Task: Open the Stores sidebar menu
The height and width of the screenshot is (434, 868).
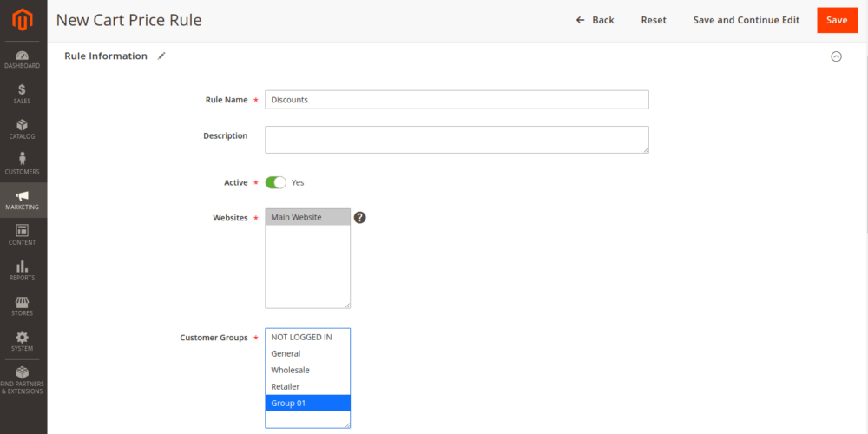Action: pyautogui.click(x=23, y=306)
